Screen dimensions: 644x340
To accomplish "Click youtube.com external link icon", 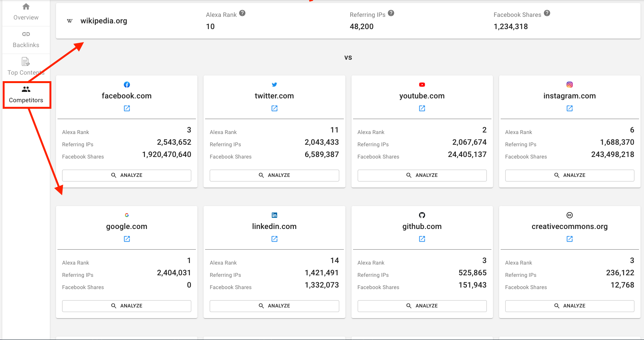I will (x=422, y=108).
